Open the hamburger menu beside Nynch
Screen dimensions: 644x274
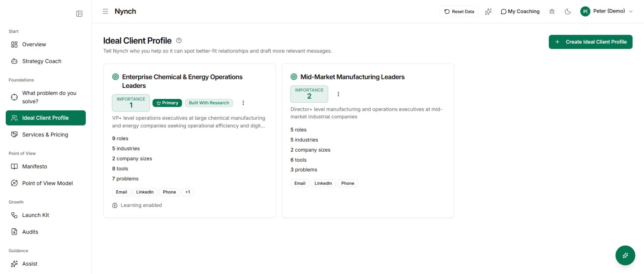click(x=105, y=11)
